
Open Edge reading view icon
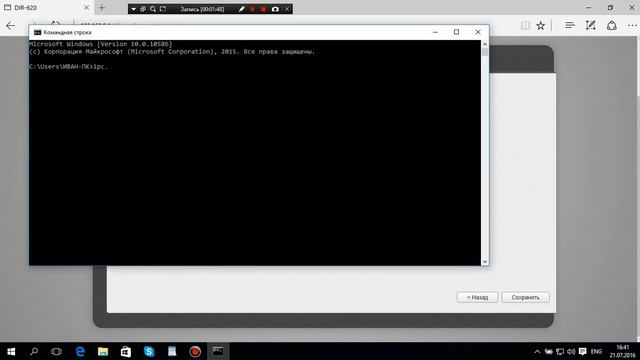[526, 26]
